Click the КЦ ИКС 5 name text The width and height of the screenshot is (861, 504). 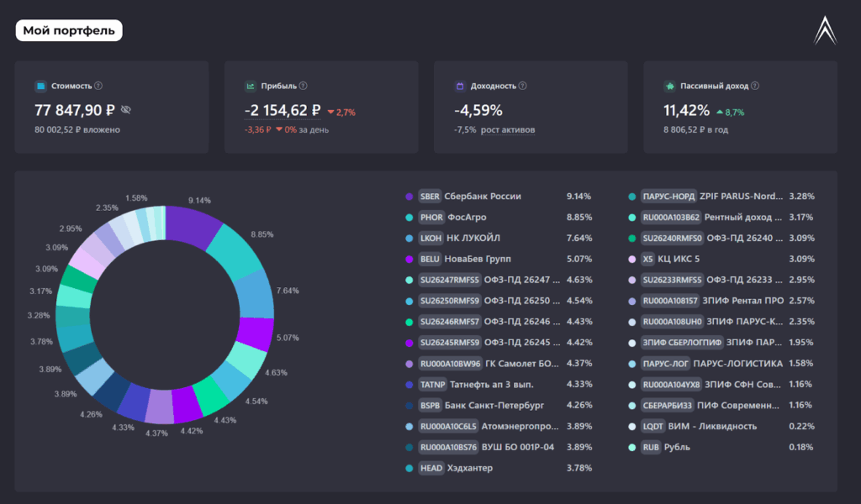(679, 259)
